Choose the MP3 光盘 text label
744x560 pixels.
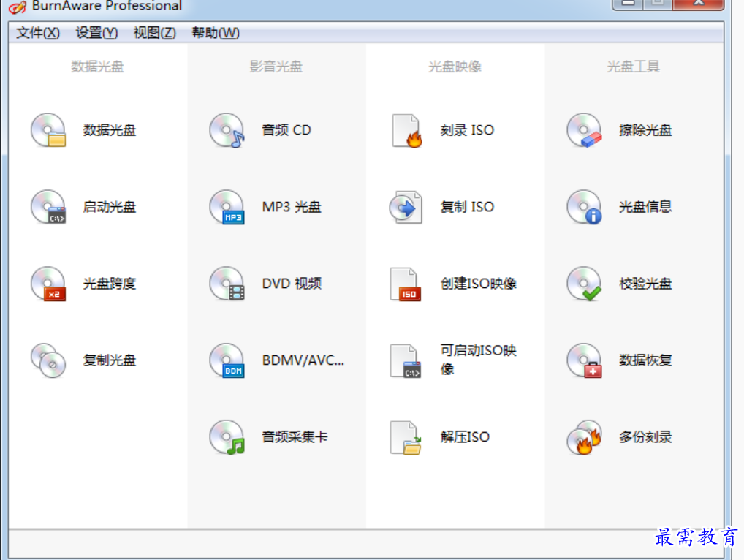(292, 207)
